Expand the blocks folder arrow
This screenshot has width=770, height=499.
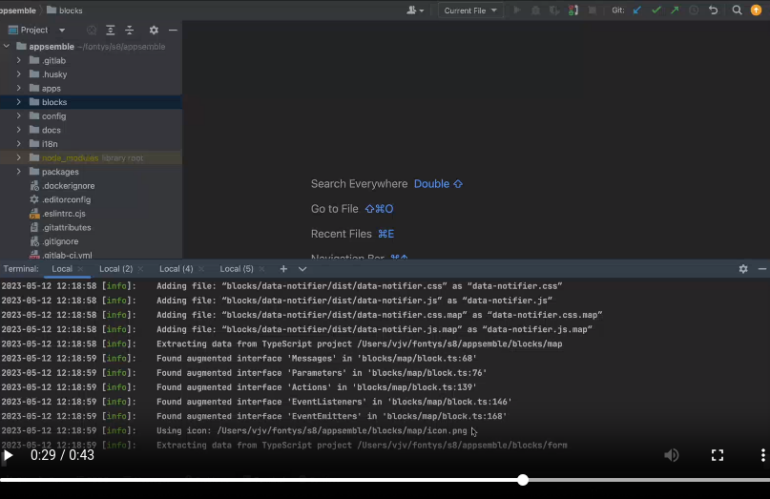[19, 102]
